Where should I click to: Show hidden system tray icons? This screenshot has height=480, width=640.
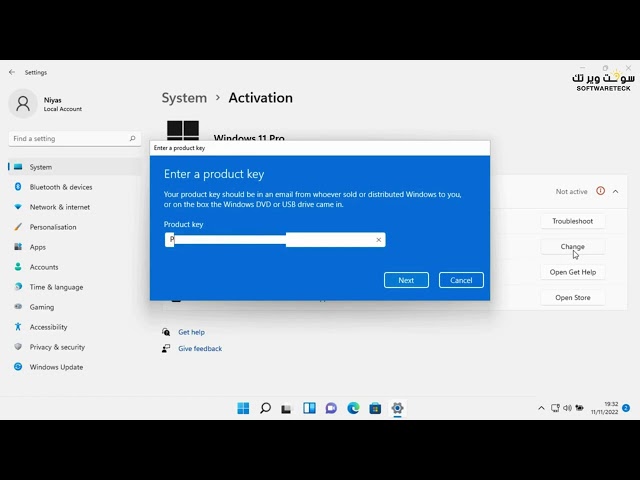541,408
